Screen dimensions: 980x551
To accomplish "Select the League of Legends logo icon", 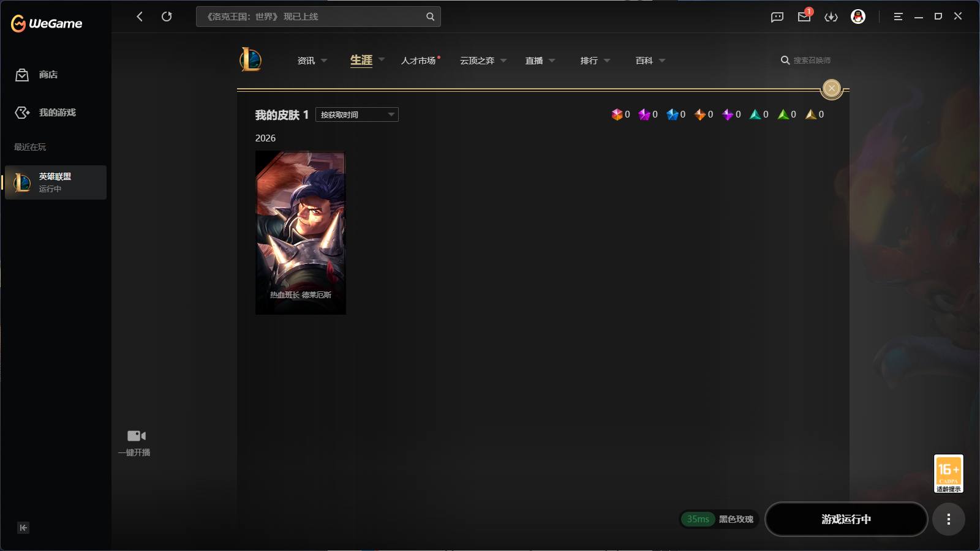I will click(x=251, y=60).
